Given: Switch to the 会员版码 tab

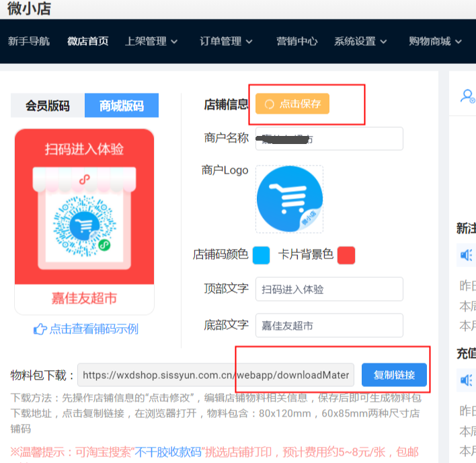Looking at the screenshot, I should click(x=47, y=106).
